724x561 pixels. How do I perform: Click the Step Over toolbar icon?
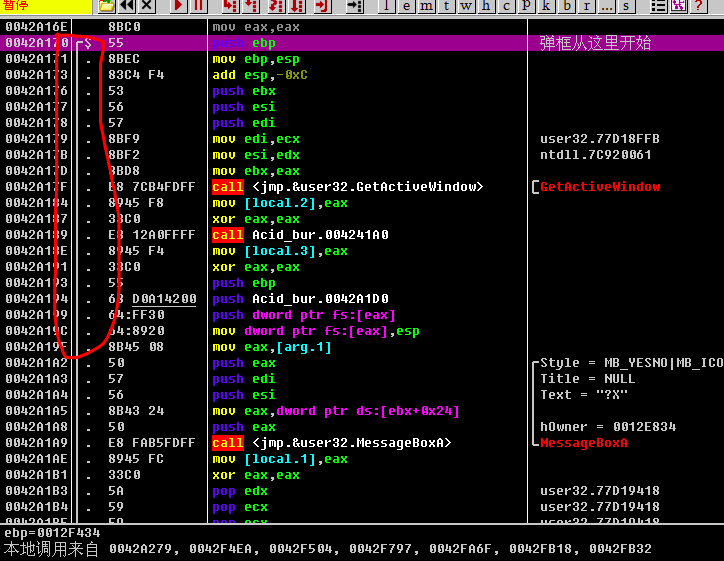pos(251,6)
